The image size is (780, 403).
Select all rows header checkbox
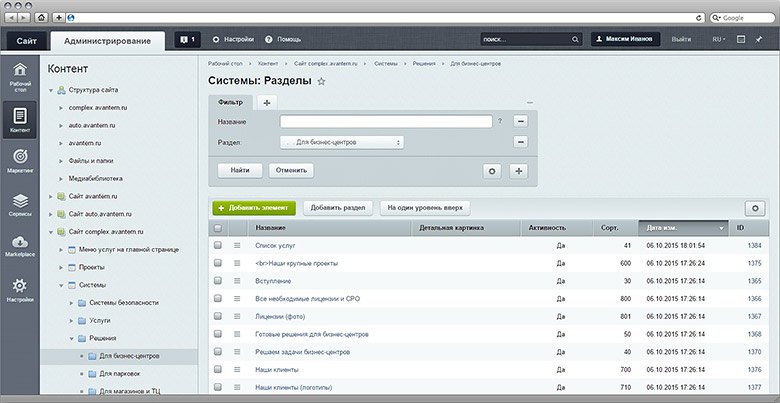tap(218, 228)
